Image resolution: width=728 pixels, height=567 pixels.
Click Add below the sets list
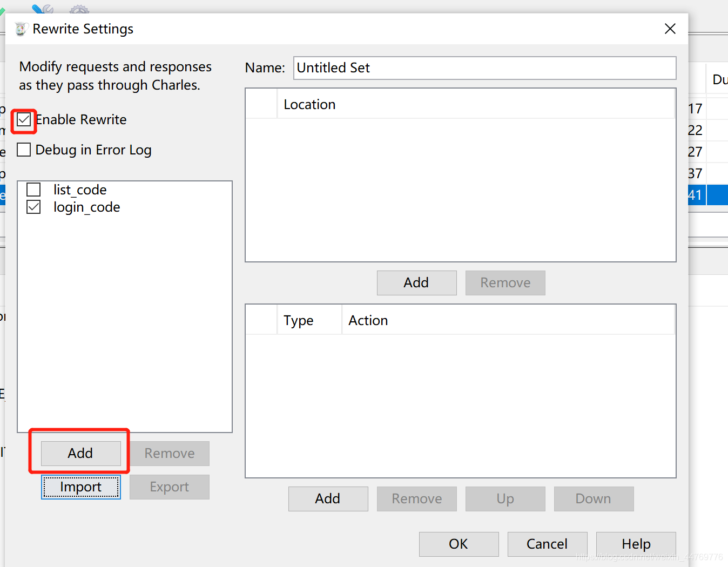point(80,453)
